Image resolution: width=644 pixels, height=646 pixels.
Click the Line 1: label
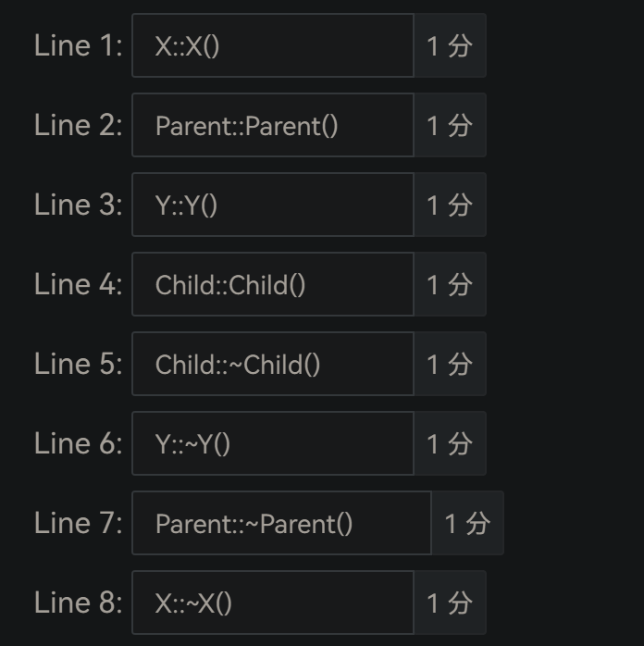[79, 45]
